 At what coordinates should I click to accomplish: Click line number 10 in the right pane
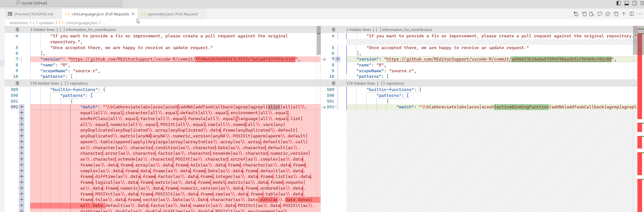click(x=332, y=77)
